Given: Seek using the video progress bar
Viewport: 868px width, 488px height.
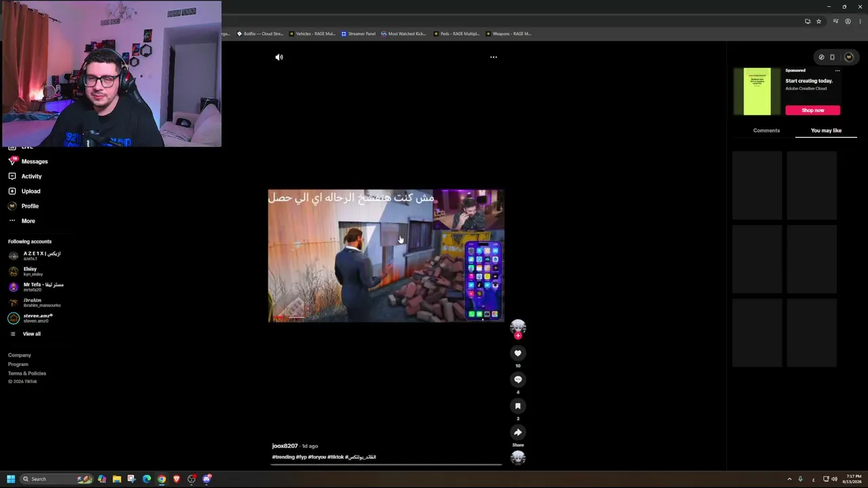Looking at the screenshot, I should coord(387,465).
